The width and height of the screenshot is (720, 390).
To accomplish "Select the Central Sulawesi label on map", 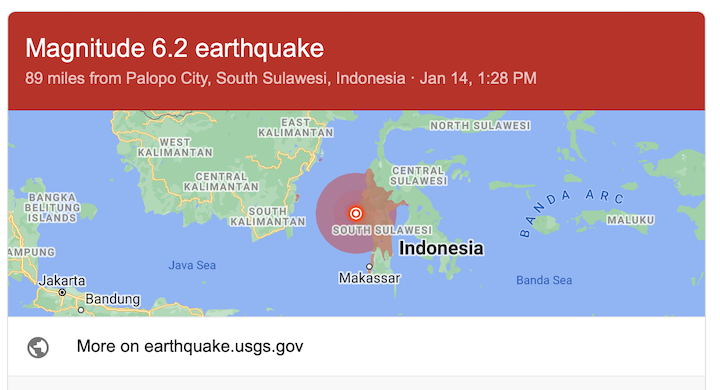I will (x=418, y=176).
